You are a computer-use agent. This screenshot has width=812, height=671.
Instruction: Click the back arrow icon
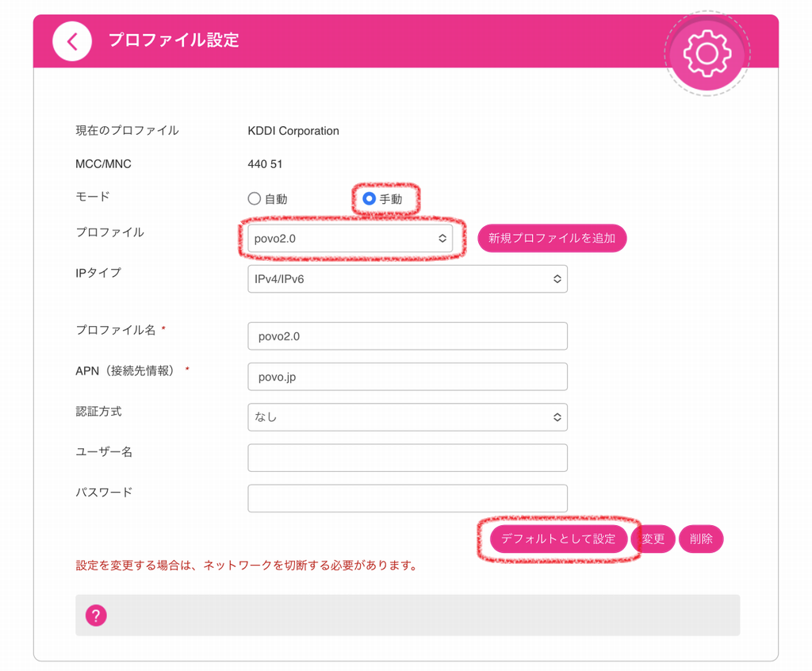(72, 41)
